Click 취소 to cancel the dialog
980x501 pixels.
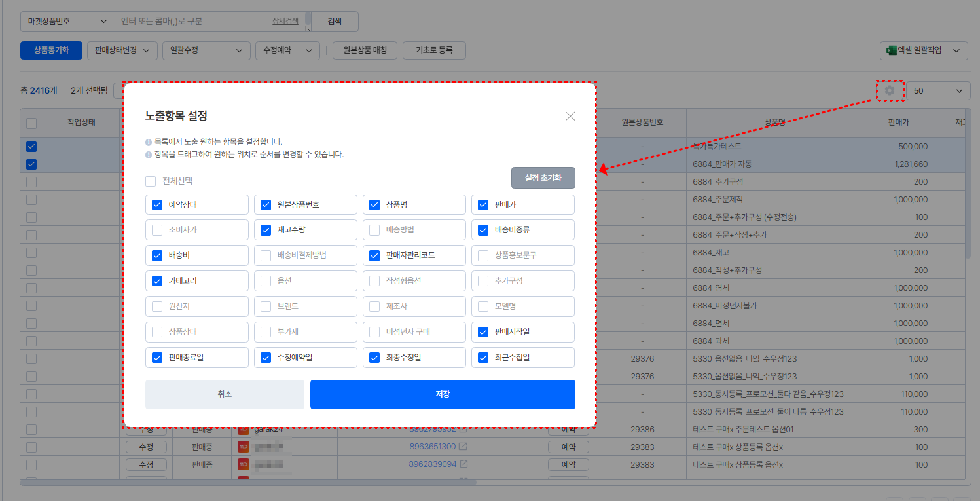tap(225, 394)
